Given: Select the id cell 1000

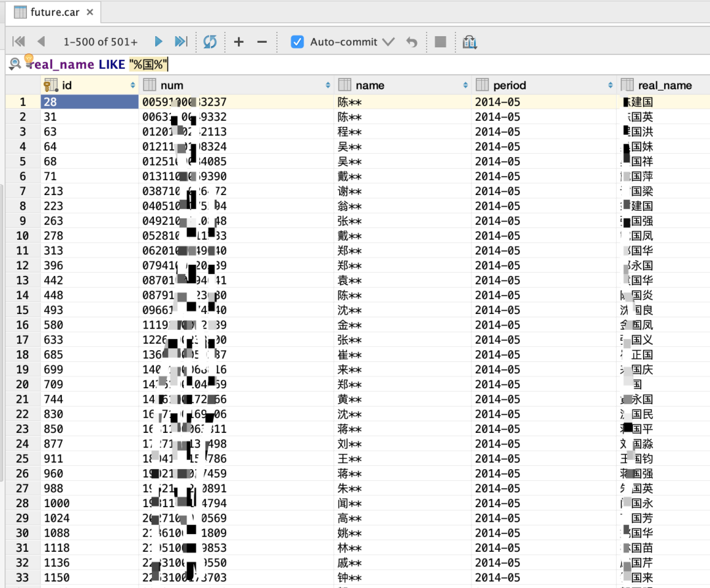Looking at the screenshot, I should coord(89,503).
